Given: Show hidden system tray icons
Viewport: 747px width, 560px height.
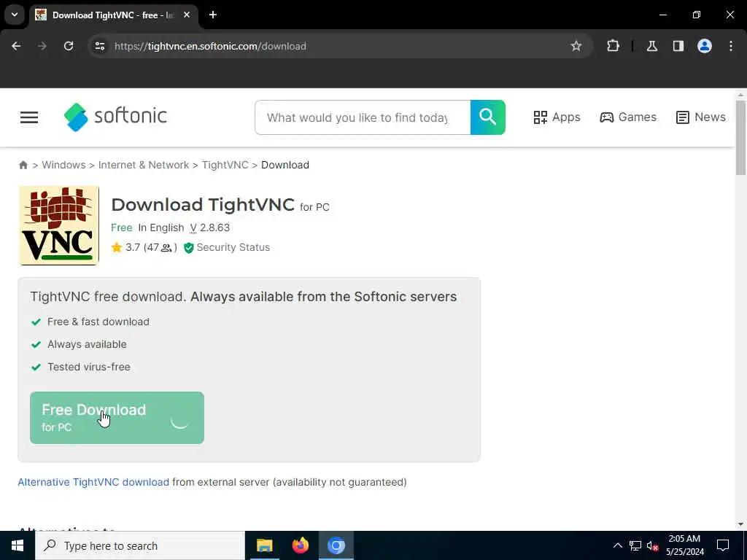Looking at the screenshot, I should (x=617, y=545).
